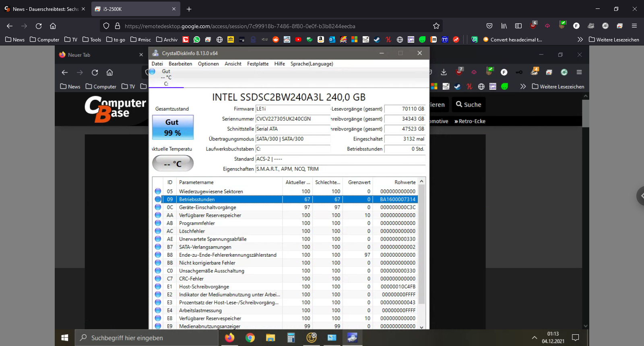Open GOG.com bookmark icon in outer bookmarks bar
The image size is (644, 346).
pos(411,39)
